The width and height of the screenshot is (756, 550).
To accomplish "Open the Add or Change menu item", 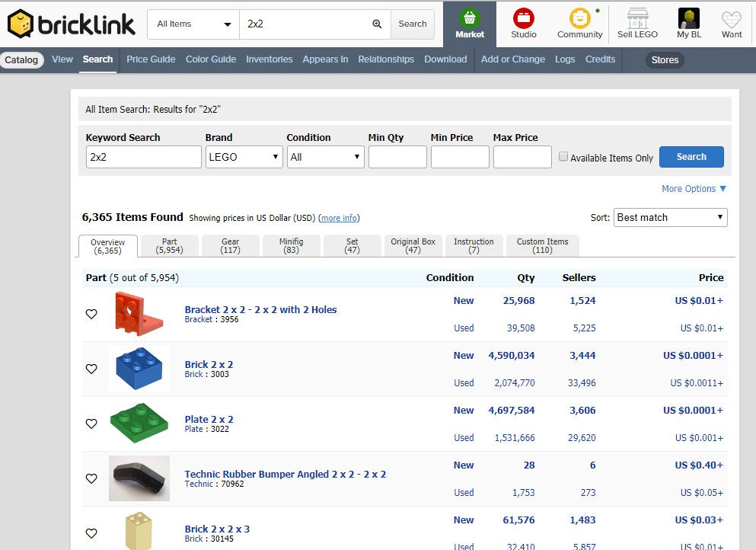I will coord(512,59).
